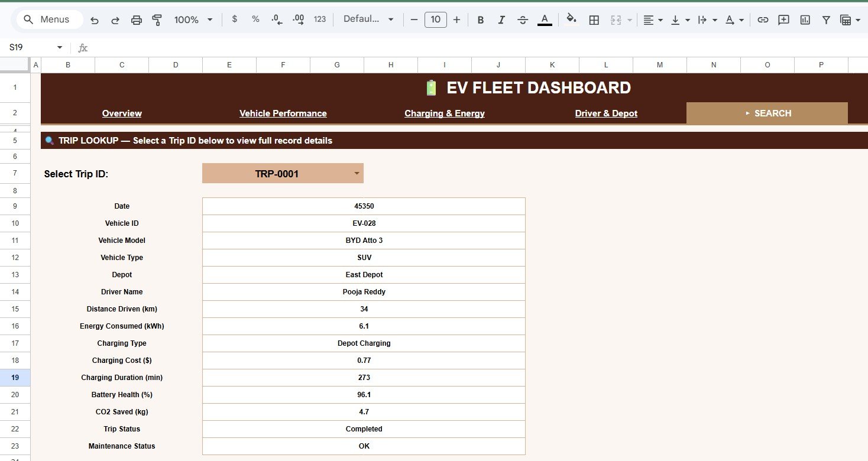868x461 pixels.
Task: Go to Driver & Depot tab
Action: [606, 113]
